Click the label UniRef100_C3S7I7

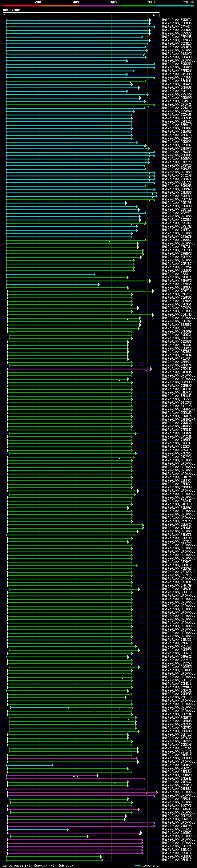pyautogui.click(x=177, y=328)
